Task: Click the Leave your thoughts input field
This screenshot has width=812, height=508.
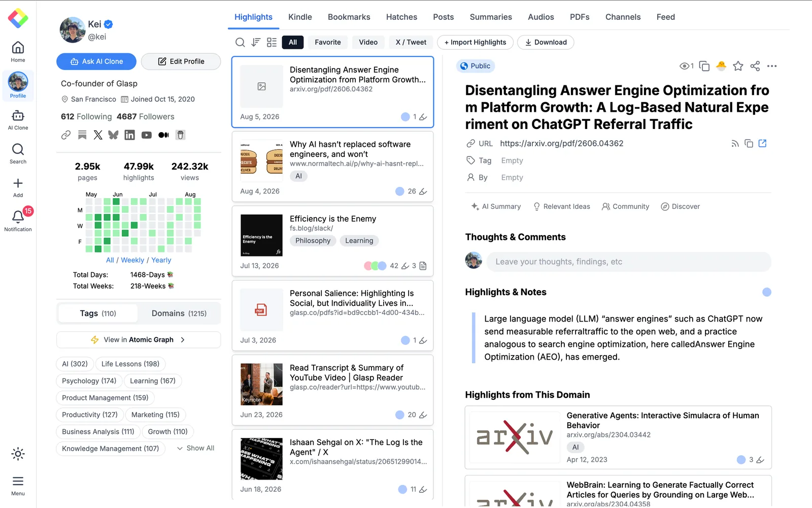Action: [629, 262]
